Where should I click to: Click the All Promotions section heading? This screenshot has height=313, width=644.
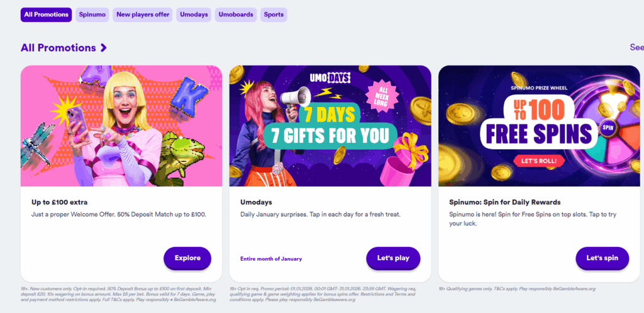[x=58, y=48]
